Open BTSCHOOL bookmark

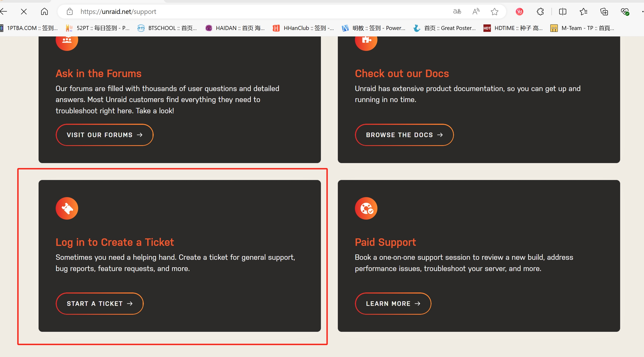[167, 28]
